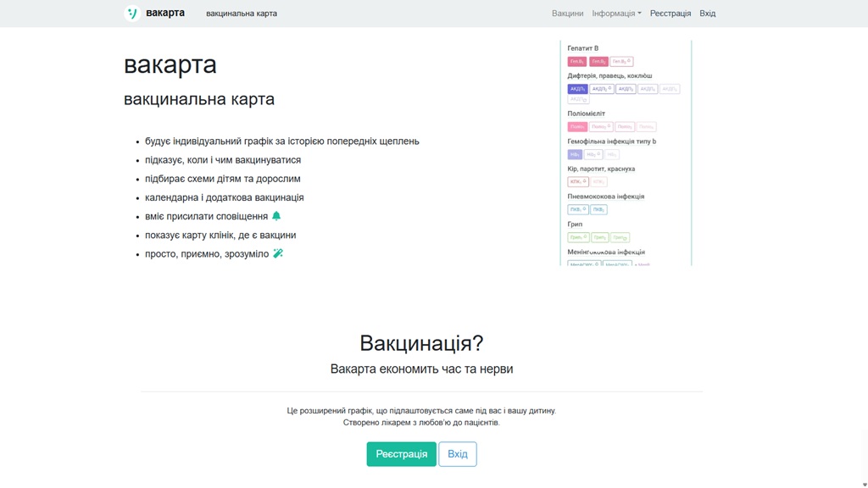Click the Пневмококова інфекція heading in chart
868x488 pixels.
click(x=605, y=197)
